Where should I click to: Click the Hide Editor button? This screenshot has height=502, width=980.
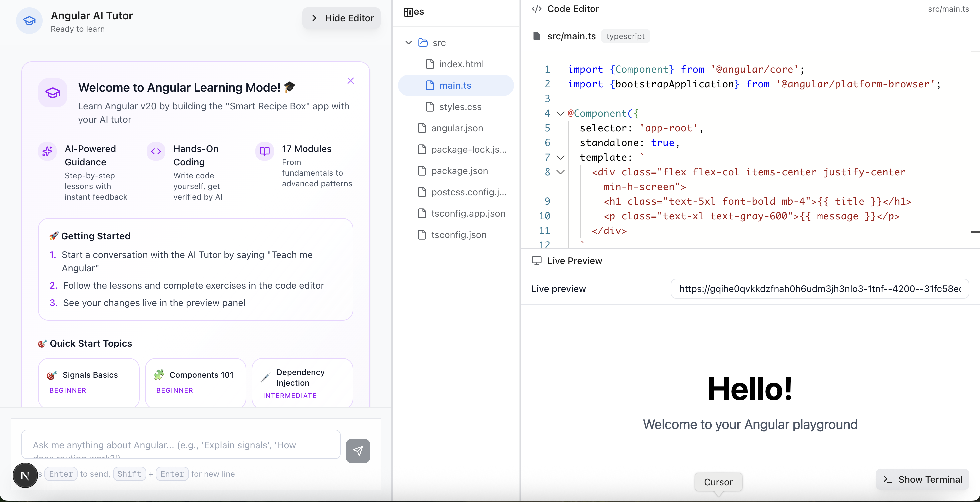coord(341,18)
